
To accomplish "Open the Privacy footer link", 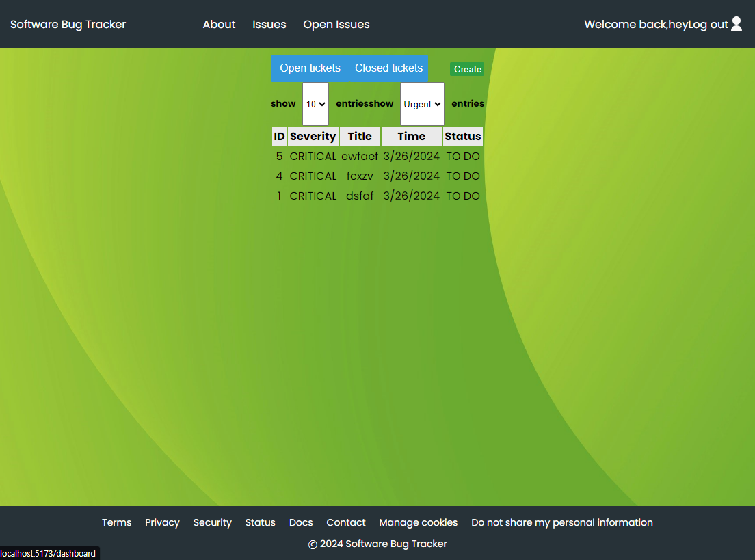I will point(162,522).
